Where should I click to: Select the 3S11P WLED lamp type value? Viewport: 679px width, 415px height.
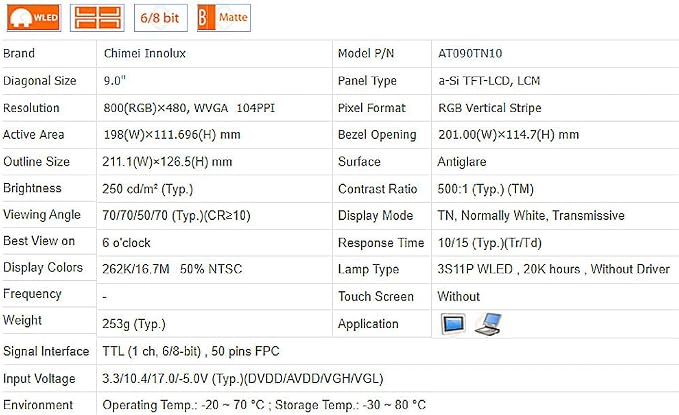tap(553, 269)
